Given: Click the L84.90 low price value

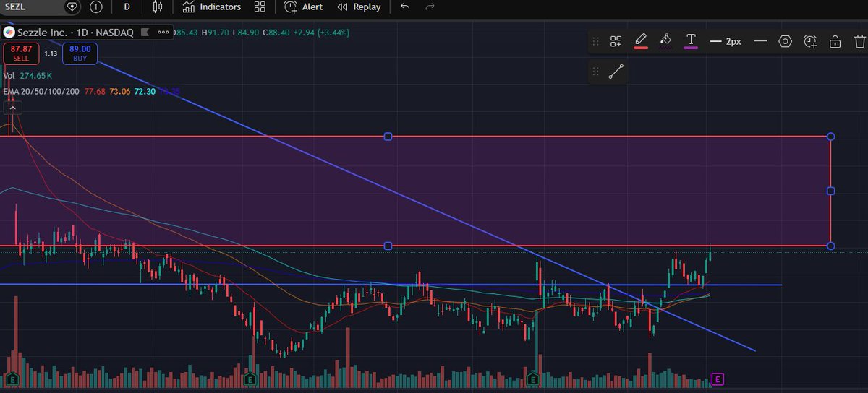Looking at the screenshot, I should 246,33.
